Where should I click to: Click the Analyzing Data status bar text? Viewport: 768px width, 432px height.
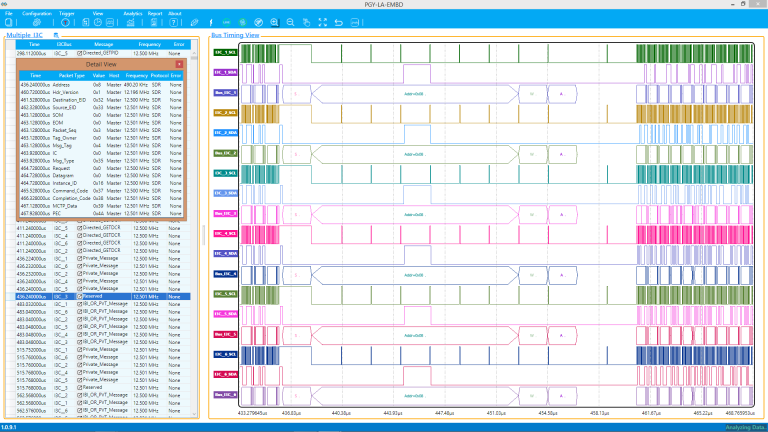point(745,428)
